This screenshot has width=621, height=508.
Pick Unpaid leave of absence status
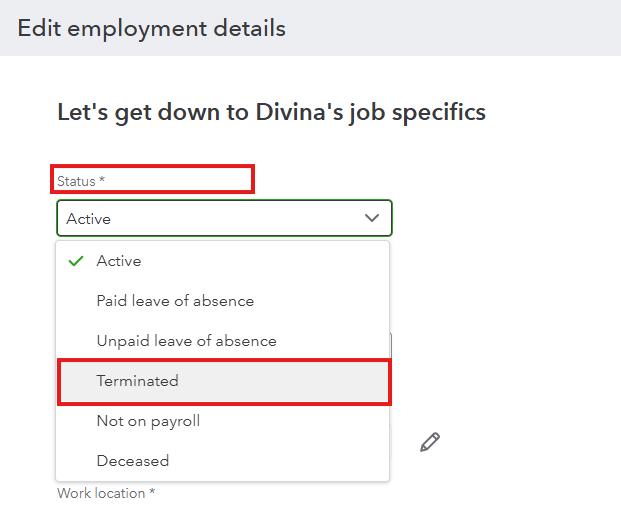coord(186,341)
